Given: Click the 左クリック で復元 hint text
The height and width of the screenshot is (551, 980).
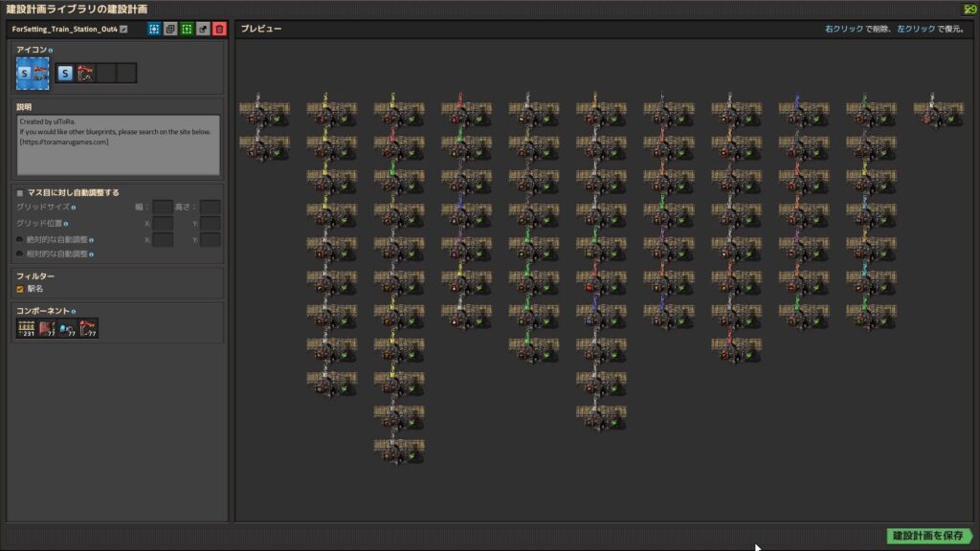Looking at the screenshot, I should pyautogui.click(x=930, y=29).
